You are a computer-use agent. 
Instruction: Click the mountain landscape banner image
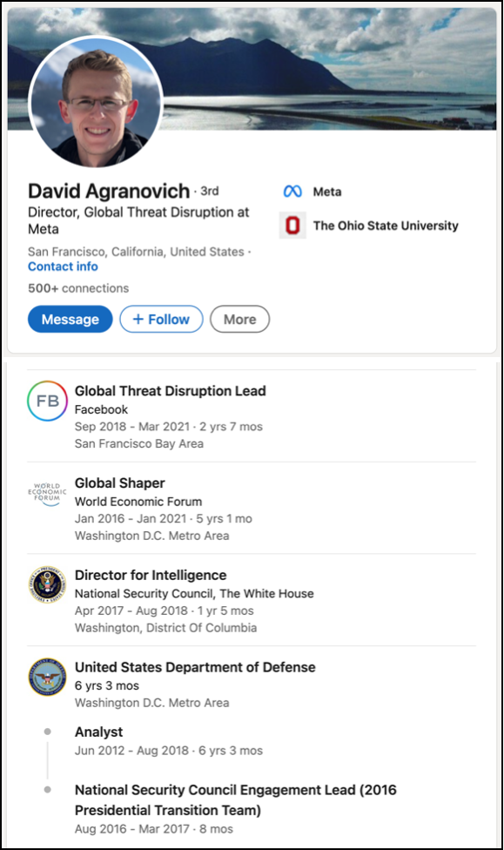click(x=331, y=69)
